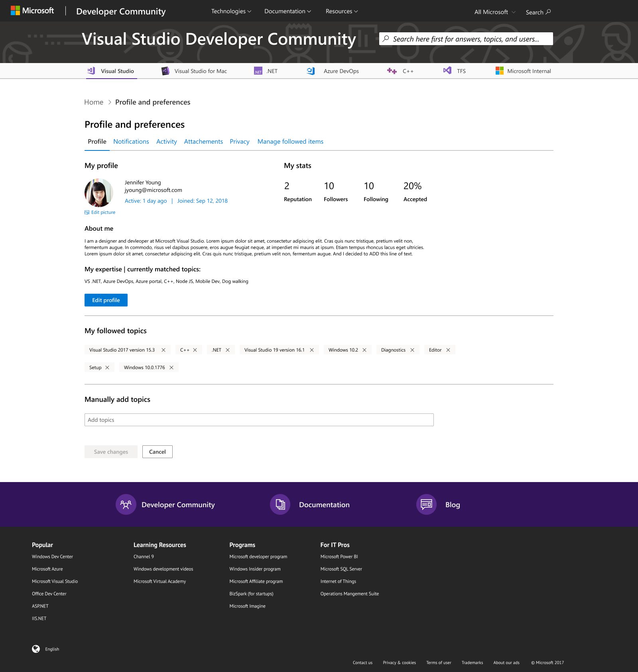This screenshot has height=672, width=638.
Task: Switch to the Notifications tab
Action: [x=131, y=142]
